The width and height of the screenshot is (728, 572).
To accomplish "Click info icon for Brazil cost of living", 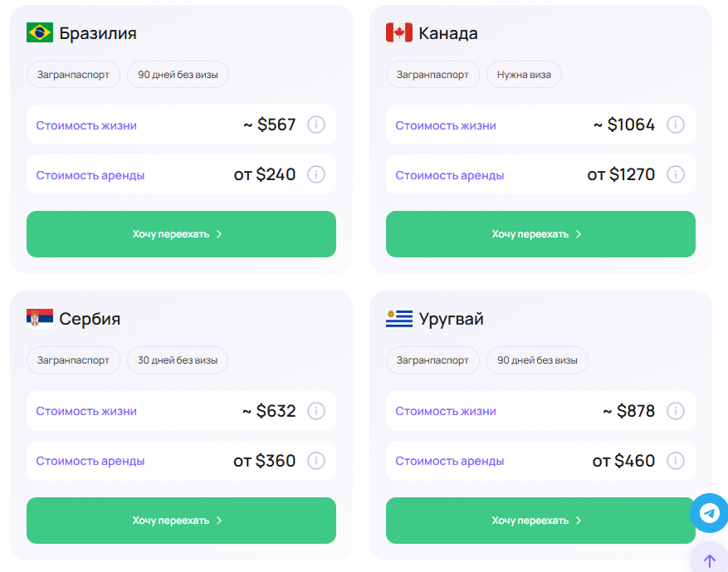I will pos(316,125).
